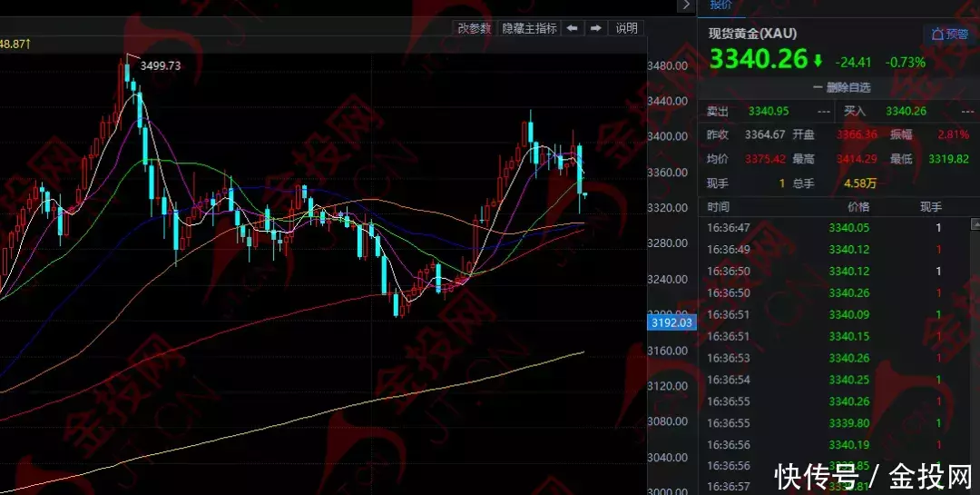This screenshot has height=495, width=980.
Task: Click the left arrow chart navigation icon
Action: coord(573,28)
